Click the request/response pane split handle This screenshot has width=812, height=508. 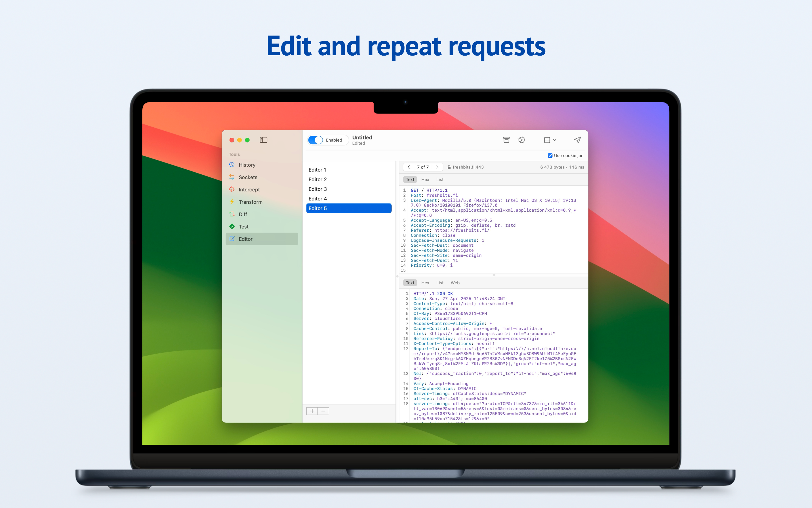click(x=494, y=275)
